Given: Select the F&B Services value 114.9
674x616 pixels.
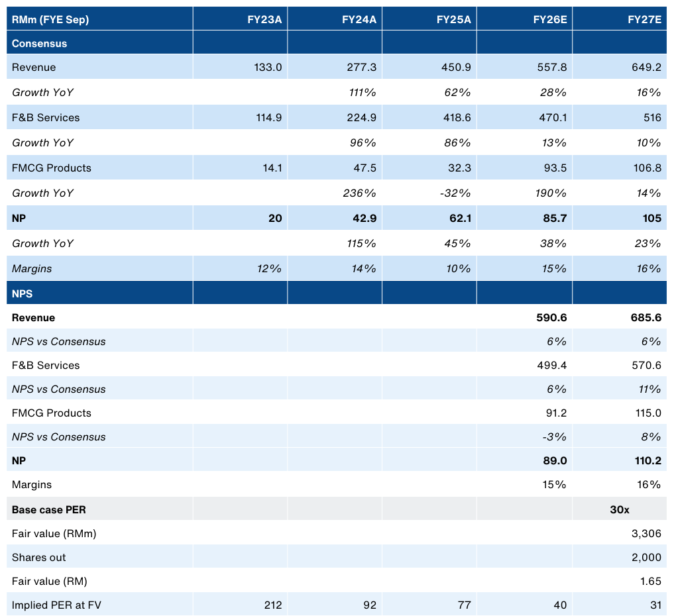Looking at the screenshot, I should click(x=268, y=118).
